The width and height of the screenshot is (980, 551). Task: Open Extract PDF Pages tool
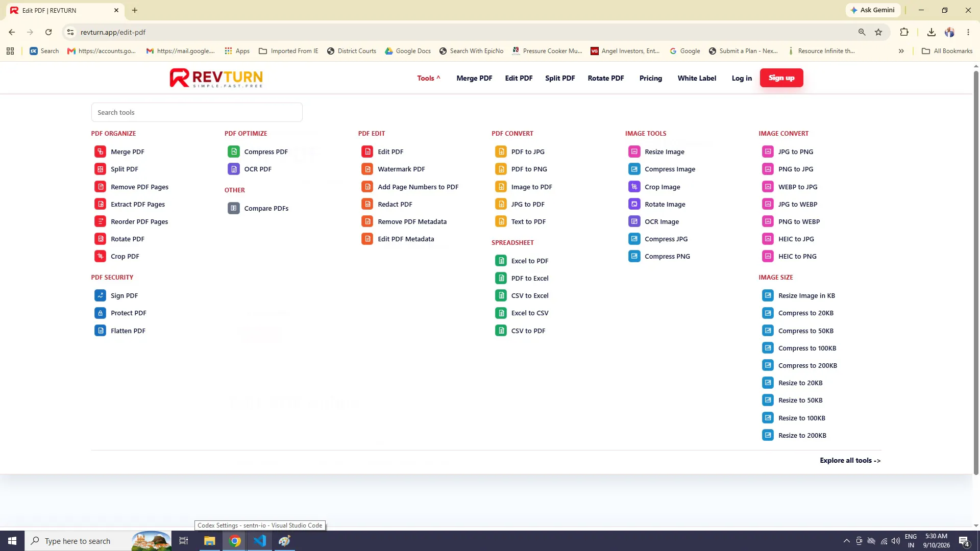(x=138, y=204)
